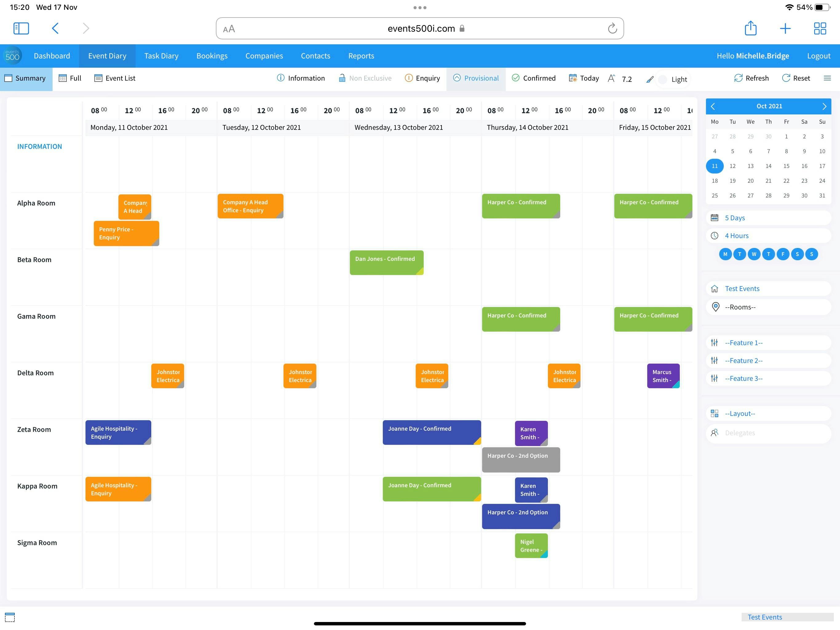Screen dimensions: 840x630
Task: Open the hamburger menu icon
Action: pos(827,78)
